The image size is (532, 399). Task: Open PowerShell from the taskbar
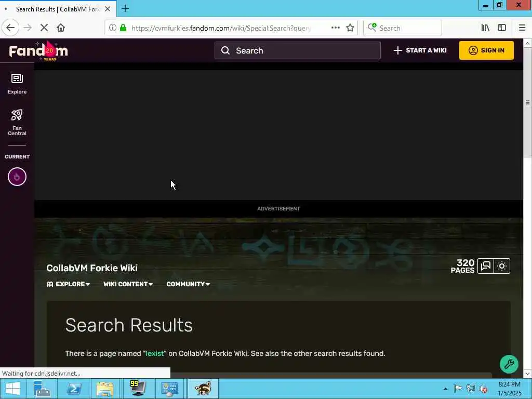tap(74, 389)
